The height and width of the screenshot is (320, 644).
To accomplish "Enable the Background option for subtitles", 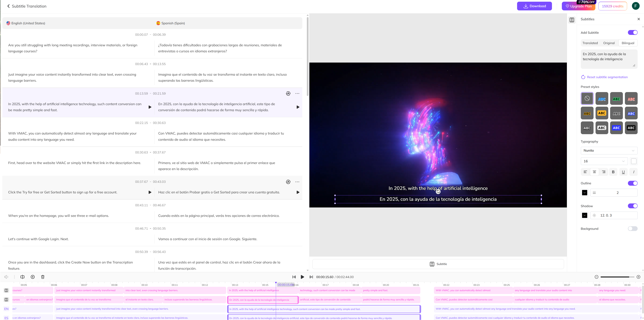I will [632, 228].
